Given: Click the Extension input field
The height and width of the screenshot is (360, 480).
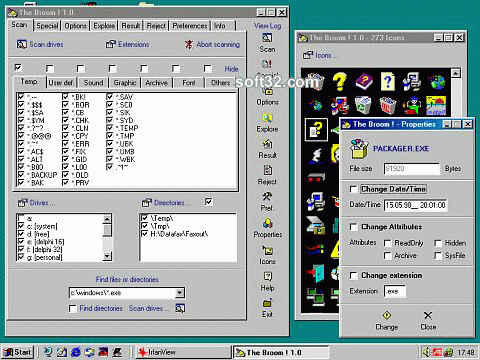Looking at the screenshot, I should pyautogui.click(x=395, y=291).
